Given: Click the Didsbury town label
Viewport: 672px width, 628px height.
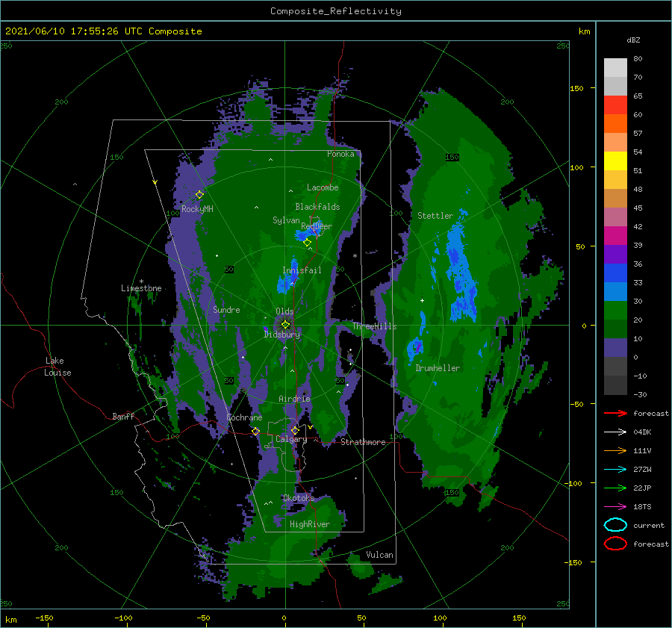Looking at the screenshot, I should [281, 335].
